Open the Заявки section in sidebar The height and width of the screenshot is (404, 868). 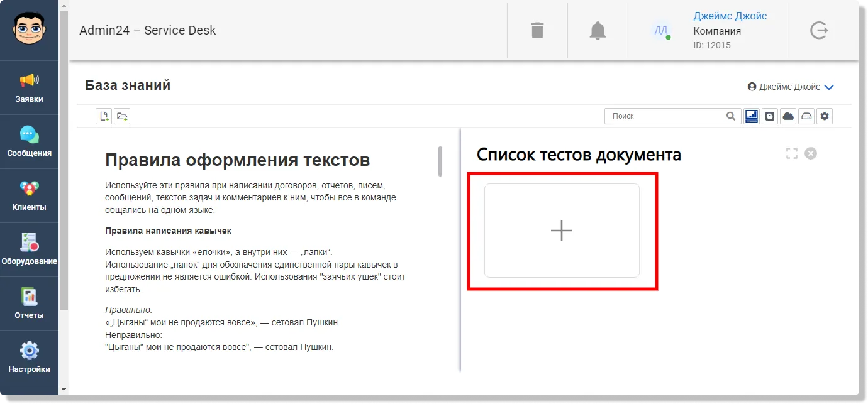(29, 88)
